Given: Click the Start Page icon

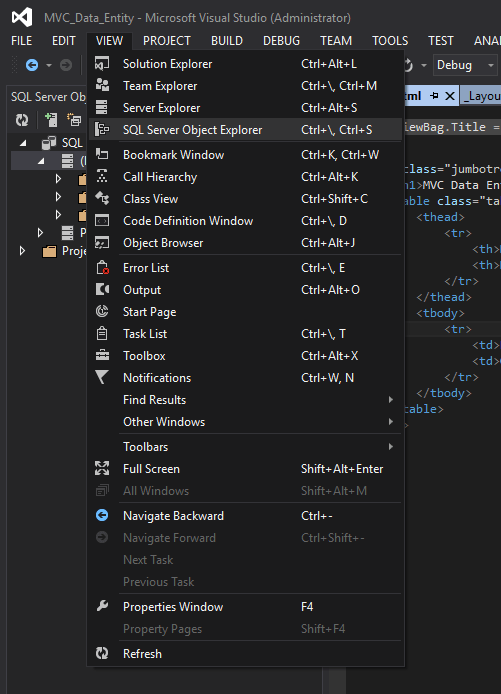Looking at the screenshot, I should (x=102, y=311).
